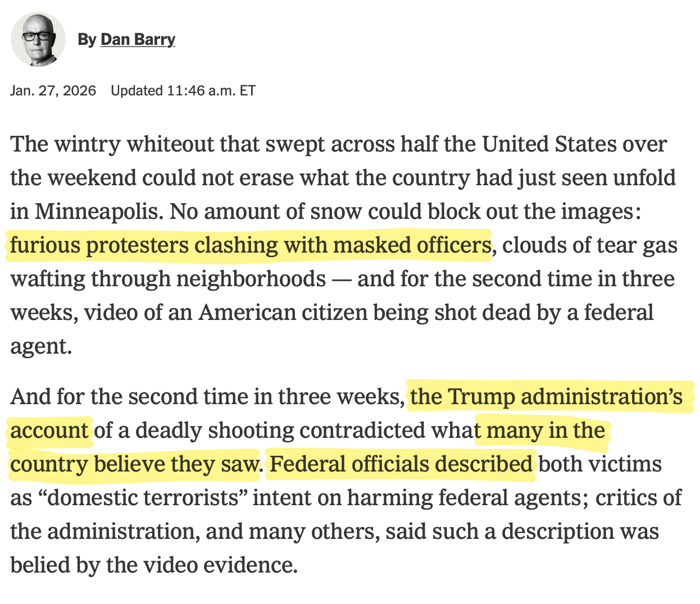Select the highlighted "furious protesters clashing" passage
This screenshot has width=700, height=604.
[250, 245]
